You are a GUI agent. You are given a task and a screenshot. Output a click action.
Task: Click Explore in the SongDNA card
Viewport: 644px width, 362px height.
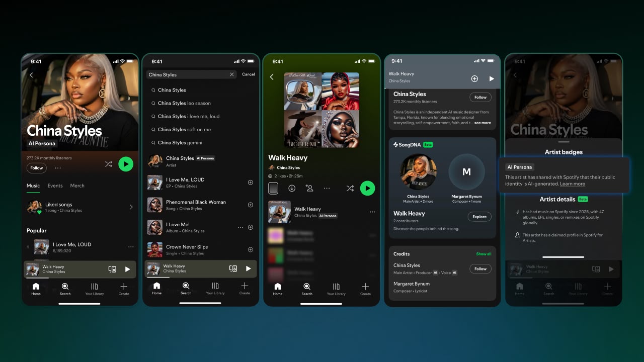click(x=479, y=217)
